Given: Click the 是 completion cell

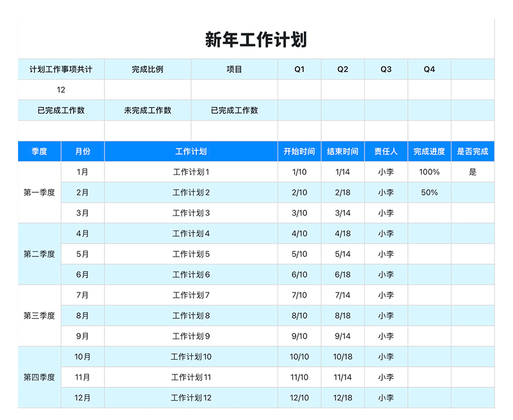Looking at the screenshot, I should pos(473,172).
